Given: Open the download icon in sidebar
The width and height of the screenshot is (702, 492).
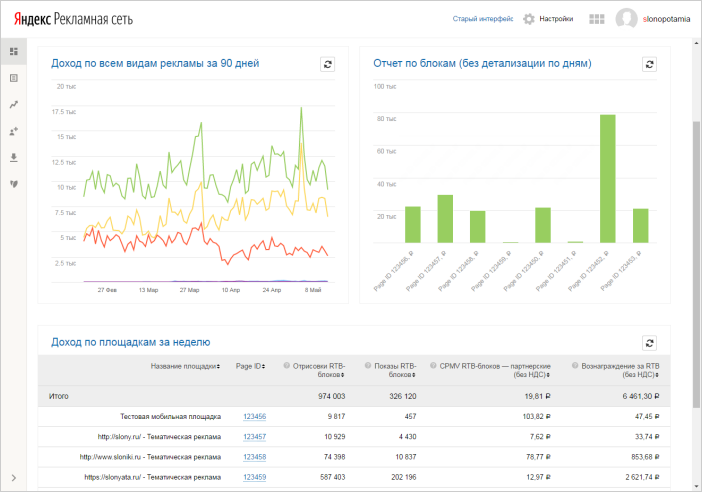Looking at the screenshot, I should pyautogui.click(x=14, y=158).
